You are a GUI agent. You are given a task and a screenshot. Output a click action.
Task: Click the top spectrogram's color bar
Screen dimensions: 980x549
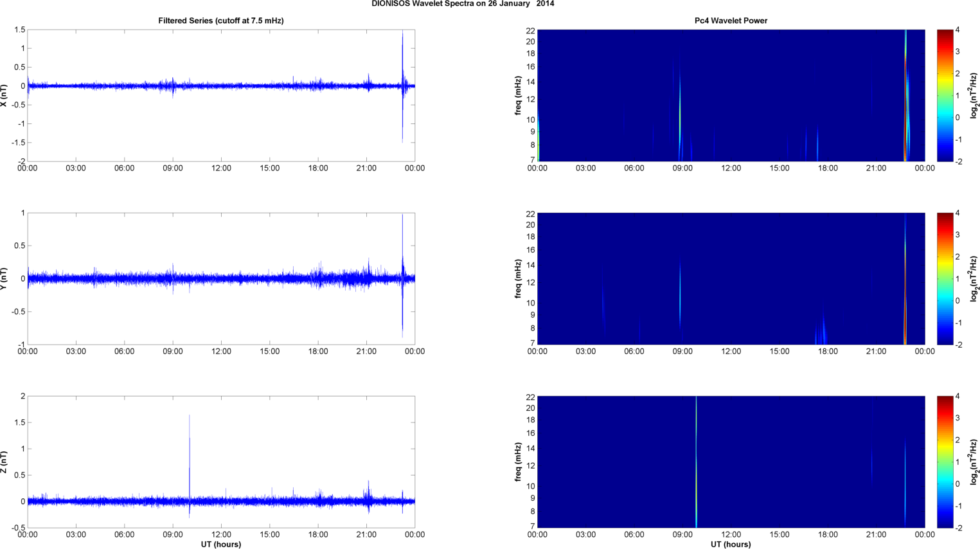(945, 95)
